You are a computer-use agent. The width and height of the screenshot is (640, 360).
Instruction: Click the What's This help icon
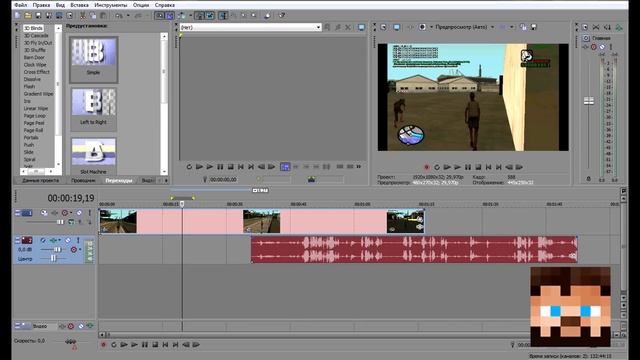[282, 16]
